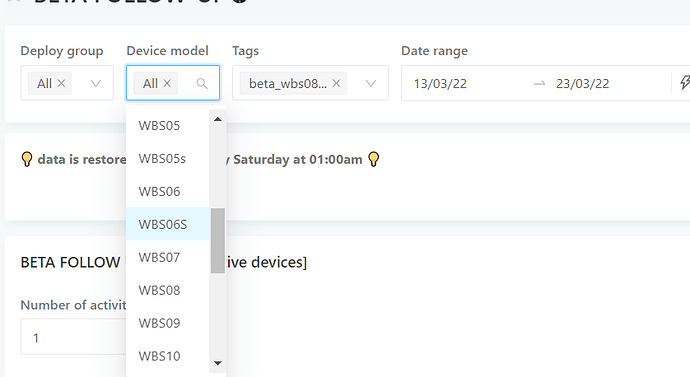The width and height of the screenshot is (690, 377).
Task: Click the Device model label
Action: pos(167,51)
